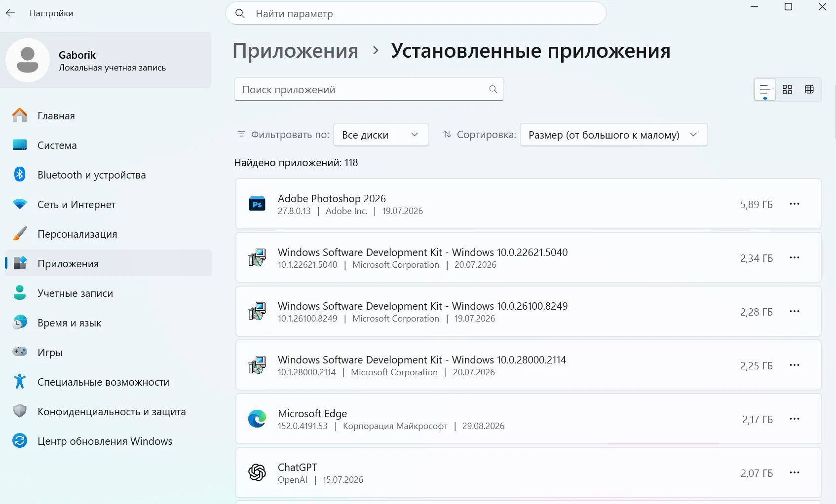Click the Приложения breadcrumb link
Image resolution: width=836 pixels, height=504 pixels.
coord(295,51)
